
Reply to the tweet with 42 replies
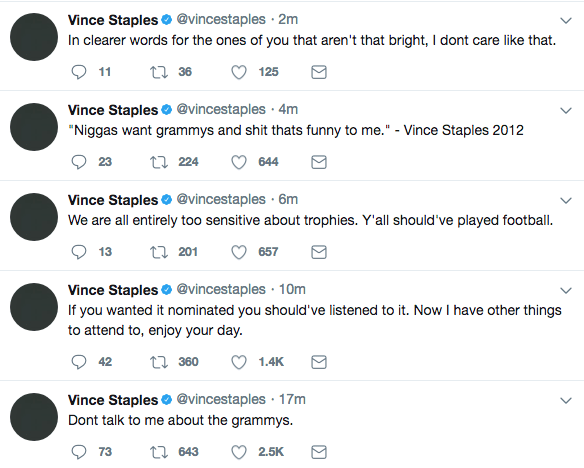pos(79,362)
